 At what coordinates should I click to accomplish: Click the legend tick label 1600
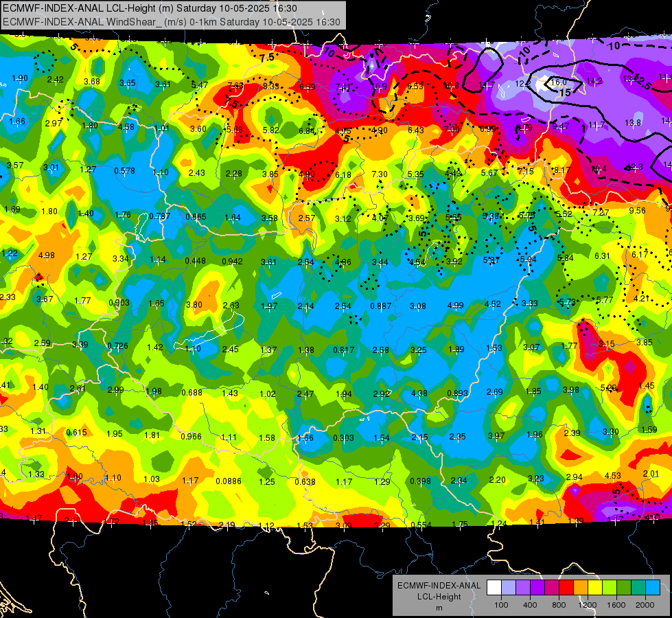click(616, 605)
